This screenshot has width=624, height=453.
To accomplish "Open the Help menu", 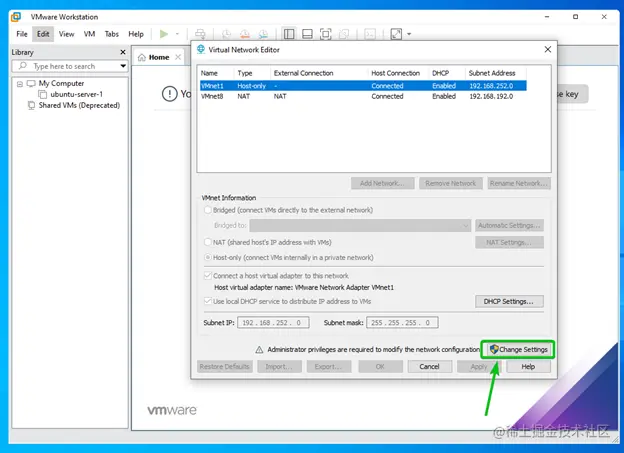I will 136,34.
